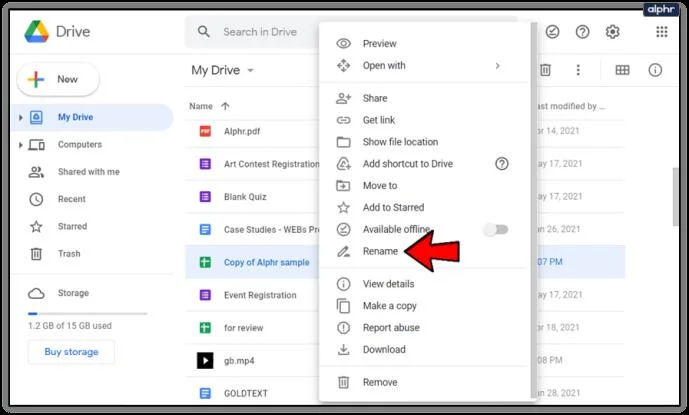The width and height of the screenshot is (689, 415).
Task: Click the for review sheets icon
Action: 205,328
